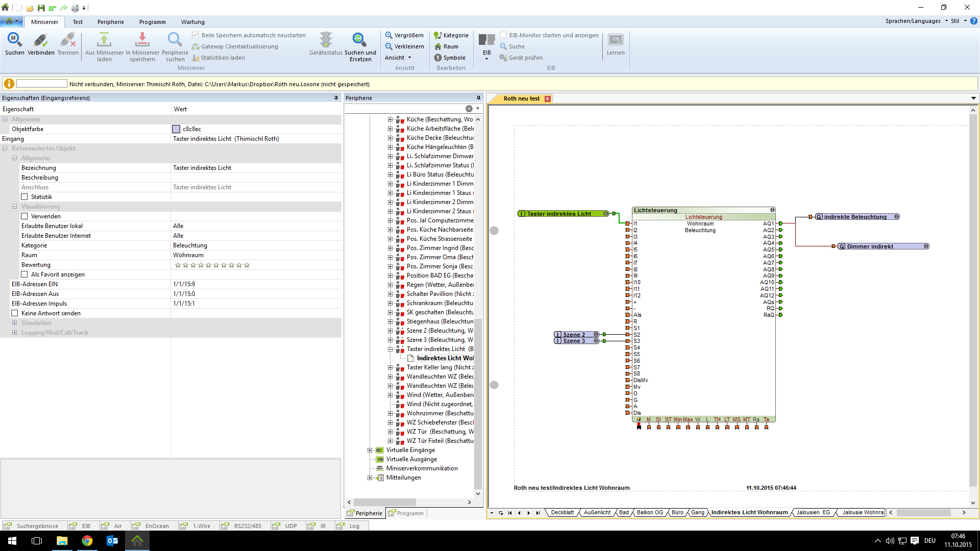Viewport: 980px width, 551px height.
Task: Toggle Beim Speichern automatisch neustarten checkbox
Action: coord(195,35)
